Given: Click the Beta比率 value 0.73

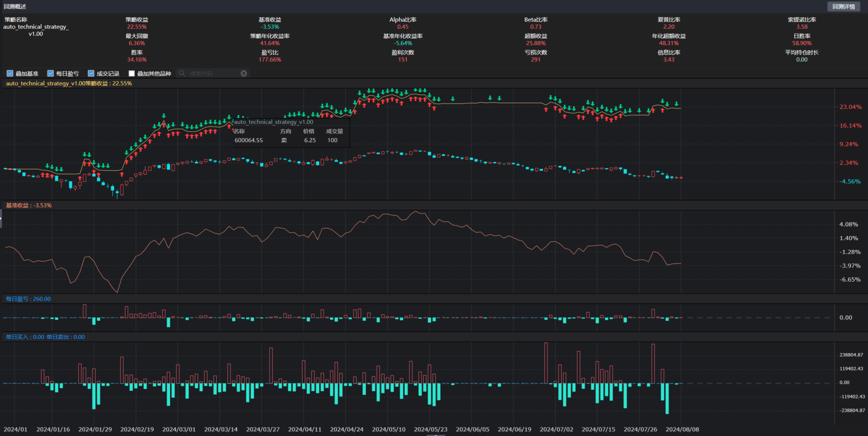Looking at the screenshot, I should pyautogui.click(x=536, y=27).
